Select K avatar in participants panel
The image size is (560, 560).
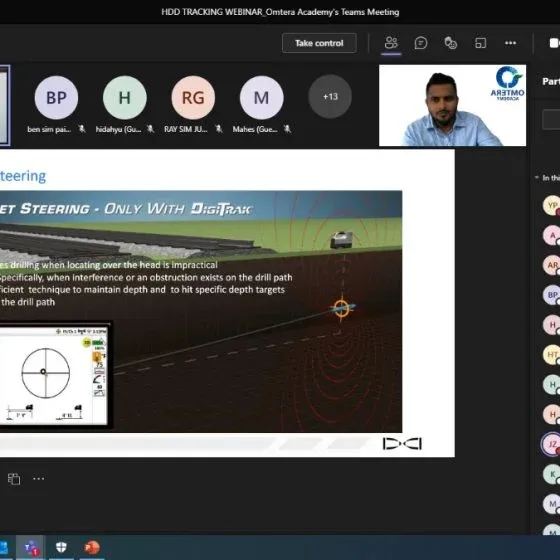(552, 474)
